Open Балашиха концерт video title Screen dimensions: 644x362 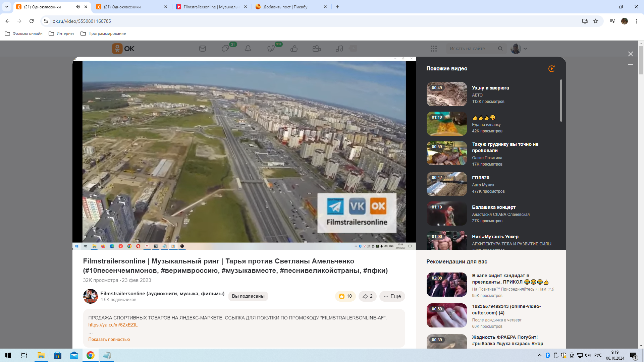pos(494,207)
